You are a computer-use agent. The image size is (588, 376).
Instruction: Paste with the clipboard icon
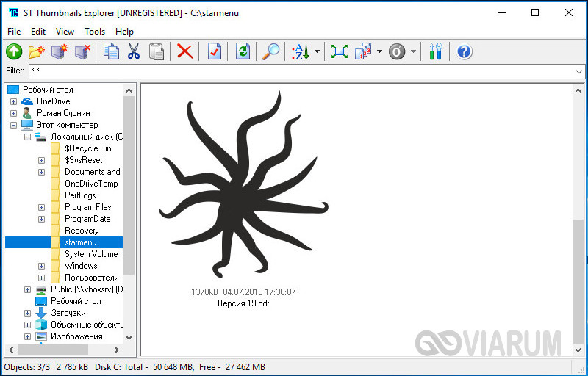[x=156, y=51]
